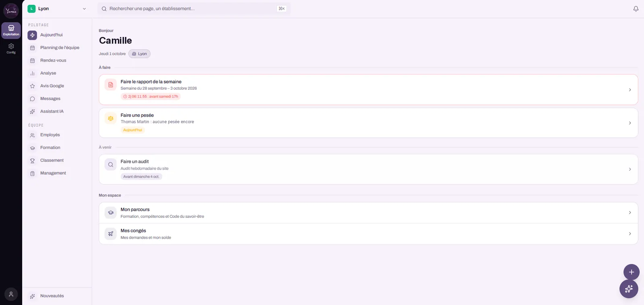The width and height of the screenshot is (644, 305).
Task: Open Mes congés title
Action: click(x=133, y=231)
